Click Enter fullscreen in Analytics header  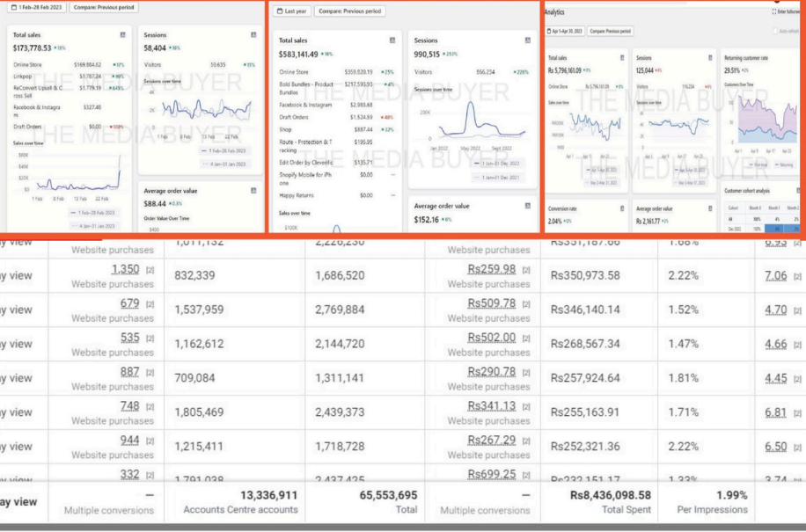[786, 11]
